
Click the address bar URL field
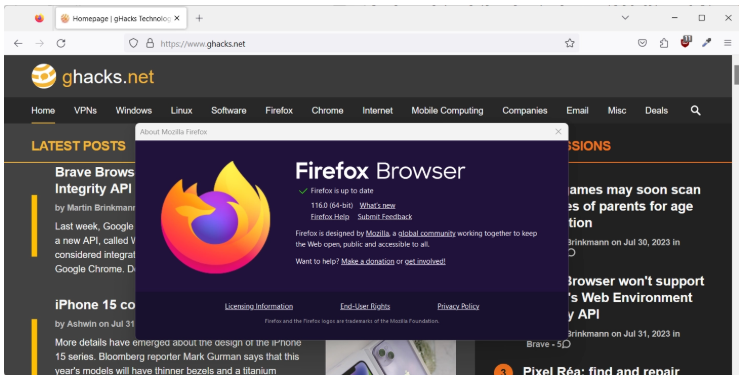pos(351,43)
